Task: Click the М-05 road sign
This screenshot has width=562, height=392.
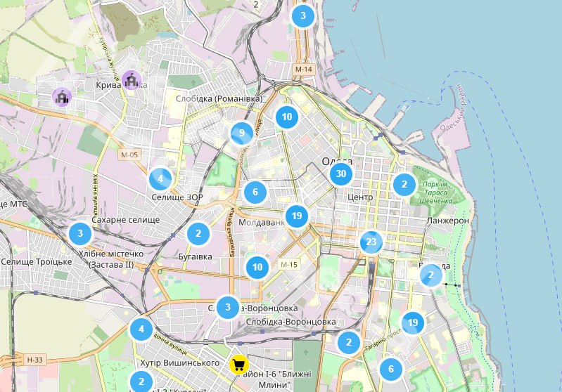Action: pyautogui.click(x=129, y=155)
